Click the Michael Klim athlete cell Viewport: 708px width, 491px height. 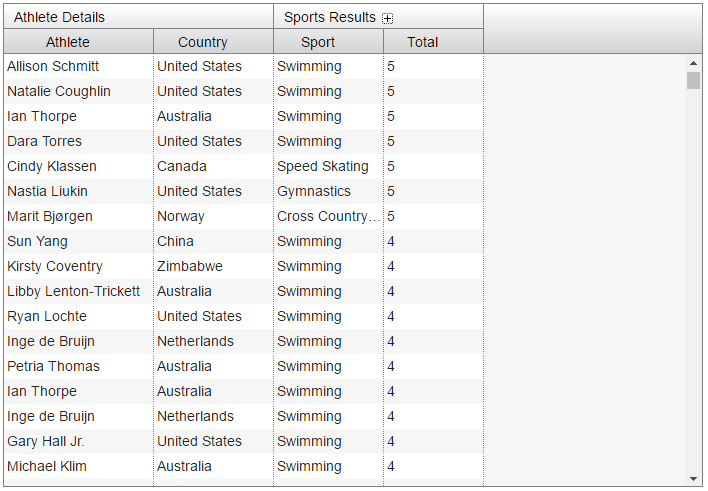click(79, 466)
